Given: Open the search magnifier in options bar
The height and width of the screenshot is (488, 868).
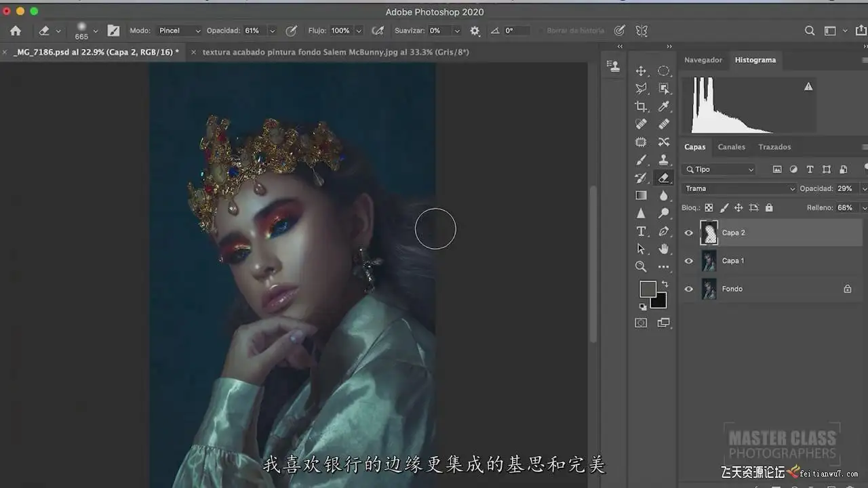Looking at the screenshot, I should click(810, 30).
